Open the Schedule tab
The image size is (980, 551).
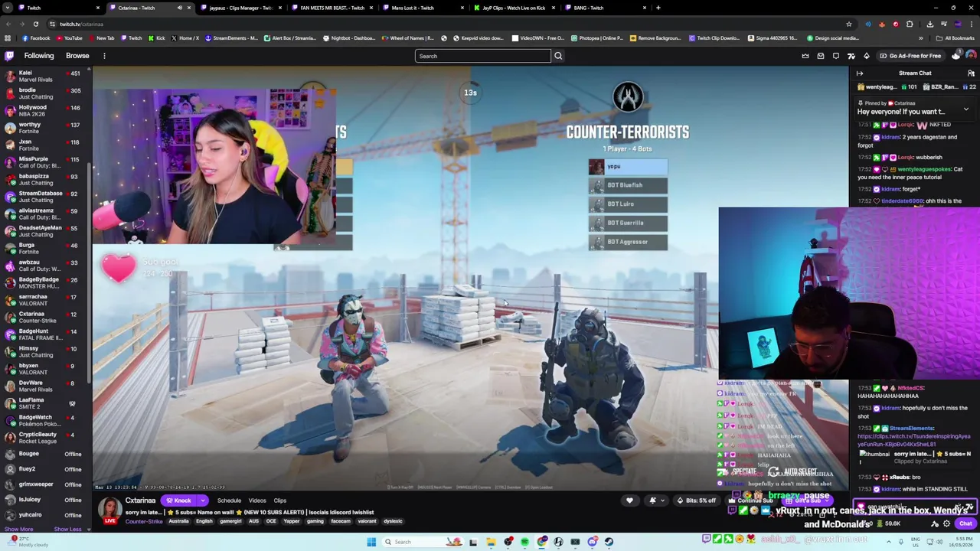[229, 500]
